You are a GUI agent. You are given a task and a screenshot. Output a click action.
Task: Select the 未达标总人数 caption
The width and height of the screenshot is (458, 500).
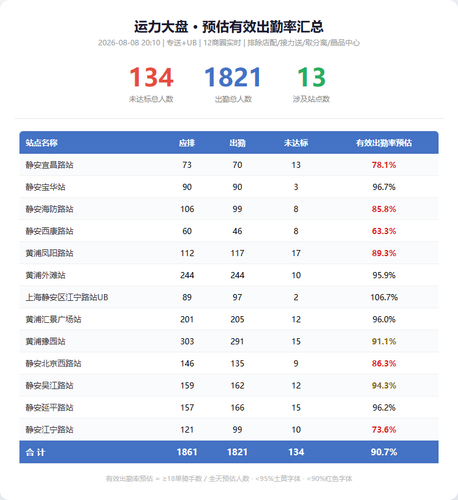(151, 99)
